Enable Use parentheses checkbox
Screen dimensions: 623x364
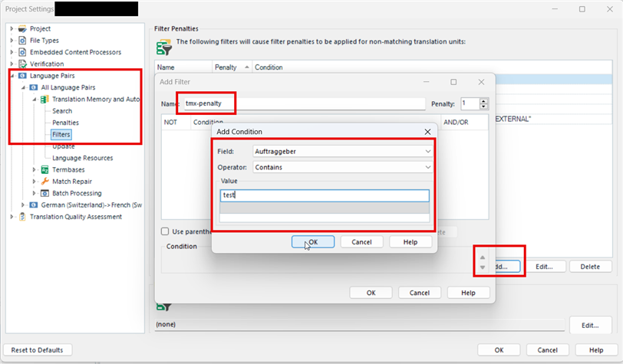[165, 231]
